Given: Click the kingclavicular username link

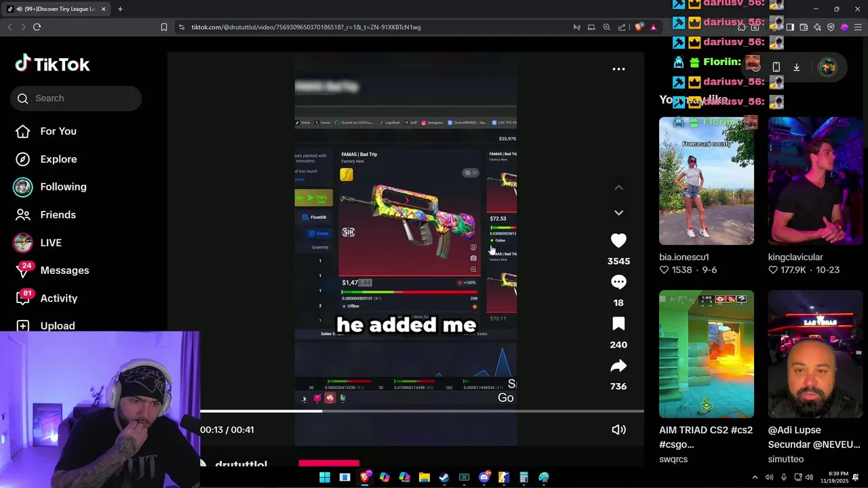Looking at the screenshot, I should click(x=795, y=258).
